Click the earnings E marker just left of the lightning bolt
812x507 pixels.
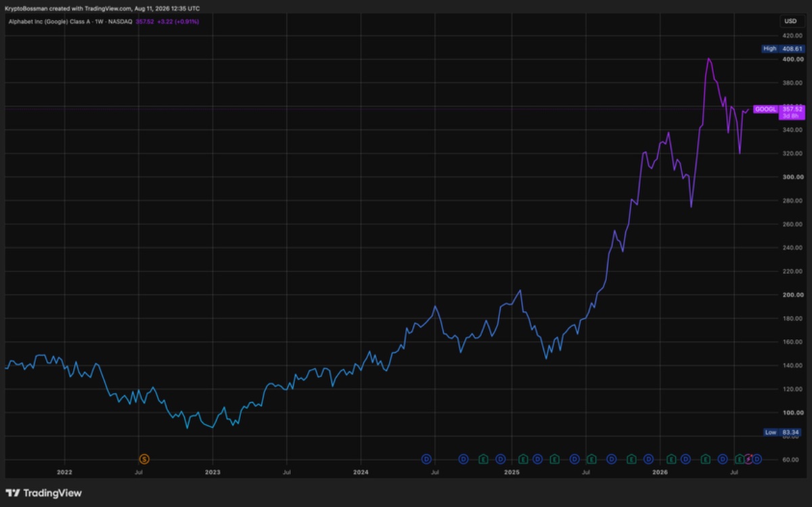(740, 459)
